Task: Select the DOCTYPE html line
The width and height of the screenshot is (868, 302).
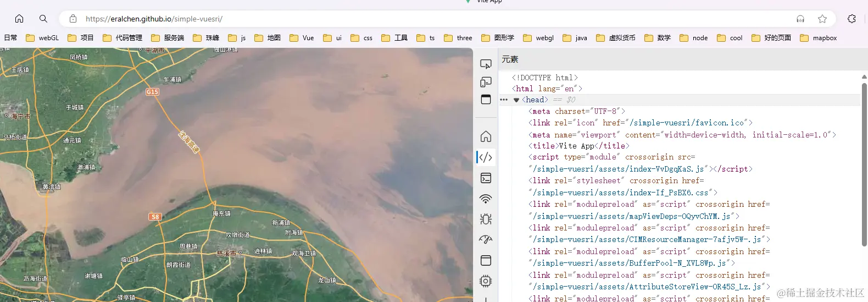Action: pos(544,78)
